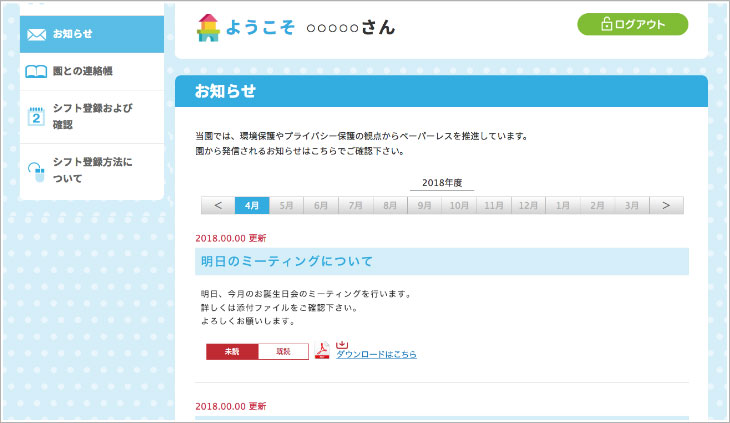Viewport: 730px width, 423px height.
Task: Click the PDF file icon
Action: (322, 351)
